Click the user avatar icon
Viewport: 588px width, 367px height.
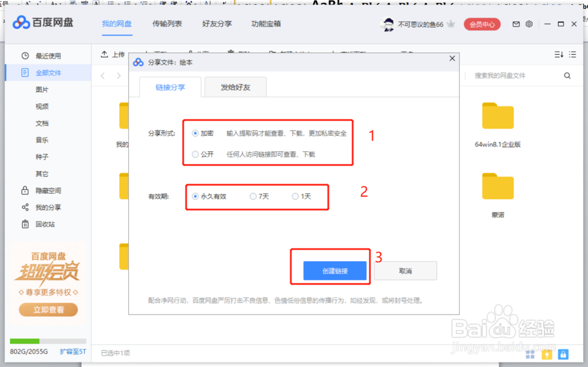click(388, 24)
